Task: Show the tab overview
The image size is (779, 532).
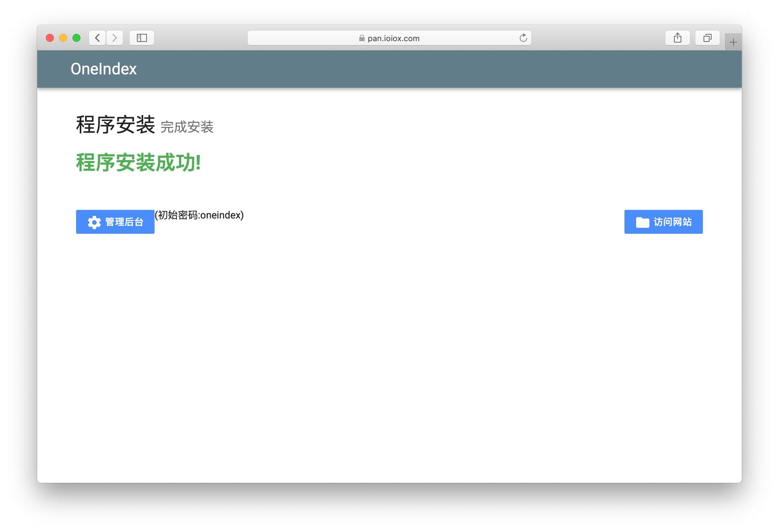Action: coord(707,38)
